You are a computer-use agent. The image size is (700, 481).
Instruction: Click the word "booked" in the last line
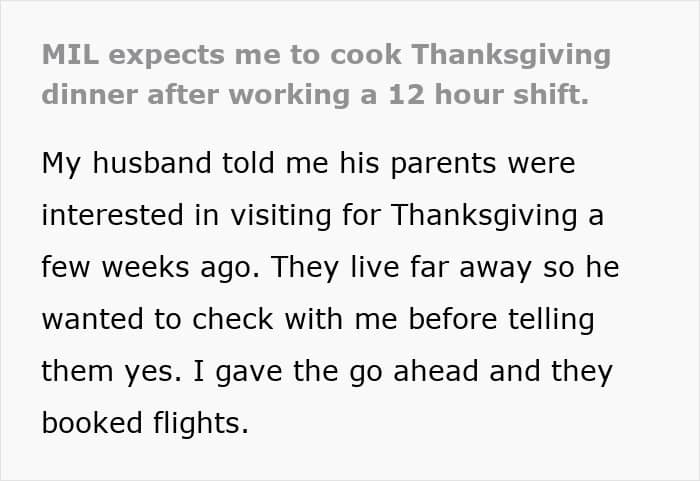pos(90,424)
